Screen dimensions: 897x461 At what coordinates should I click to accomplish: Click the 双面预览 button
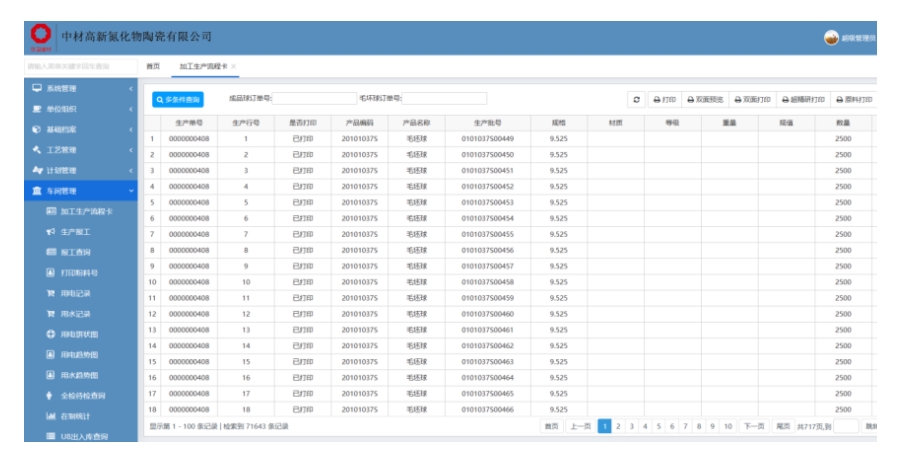click(705, 100)
